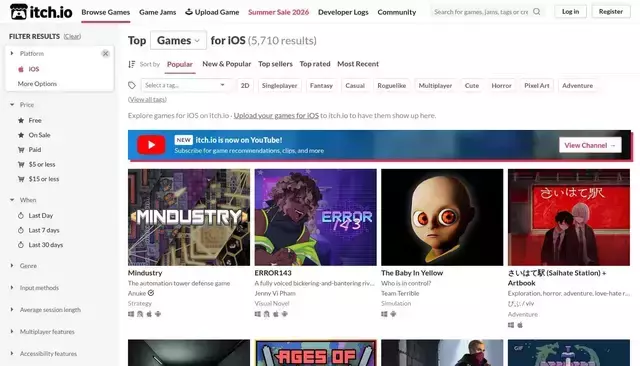Click Linux platform icon under Mindustry
Image resolution: width=640 pixels, height=366 pixels.
coord(140,314)
